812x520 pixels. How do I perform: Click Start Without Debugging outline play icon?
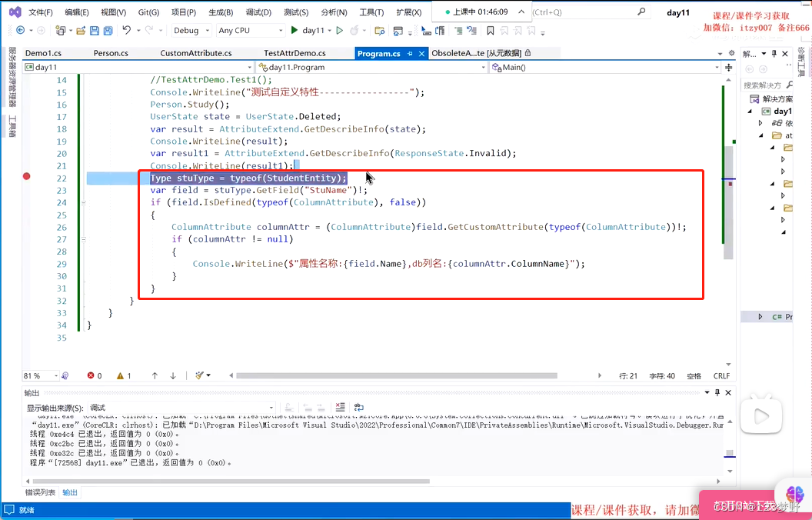[340, 31]
